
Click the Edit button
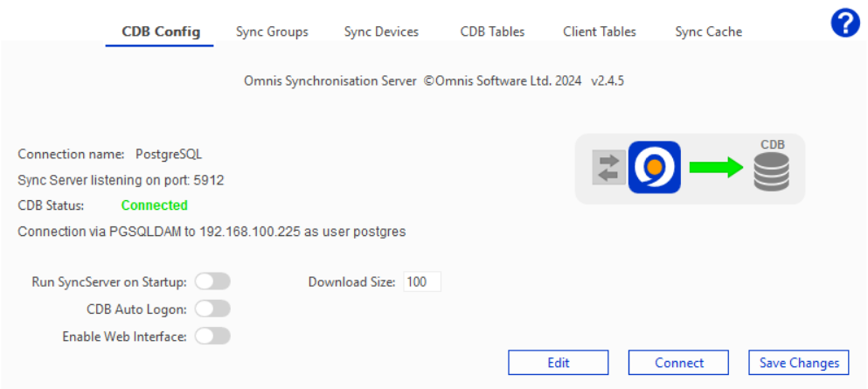[x=559, y=363]
